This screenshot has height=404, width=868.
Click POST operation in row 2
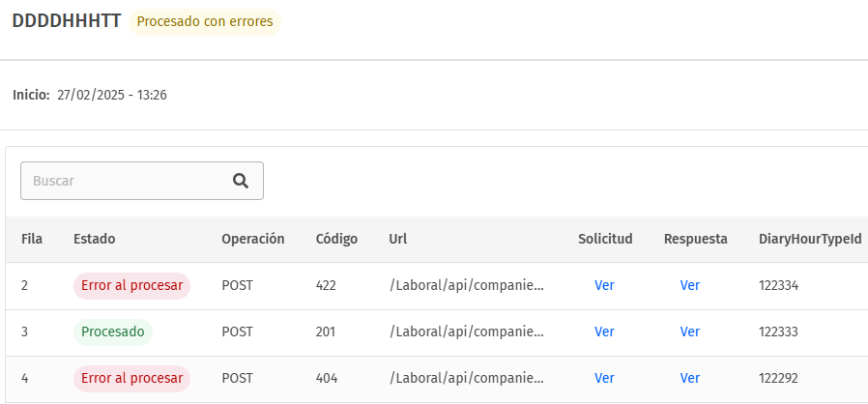[237, 285]
